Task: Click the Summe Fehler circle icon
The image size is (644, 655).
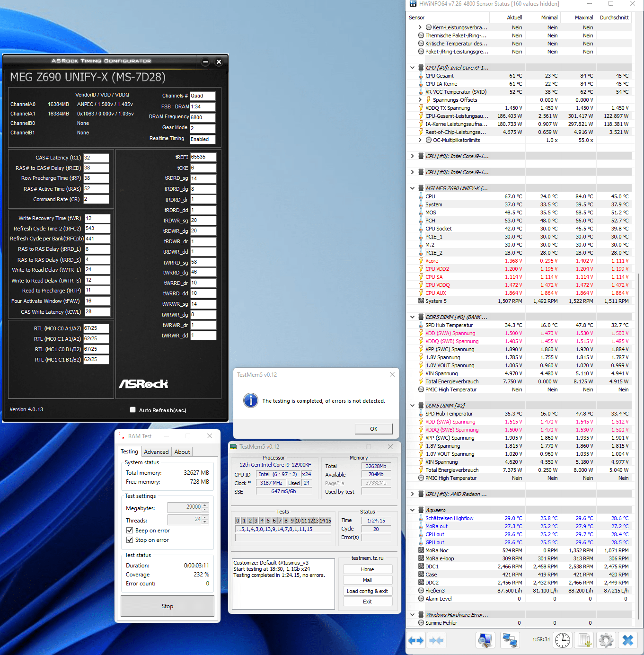Action: coord(421,623)
